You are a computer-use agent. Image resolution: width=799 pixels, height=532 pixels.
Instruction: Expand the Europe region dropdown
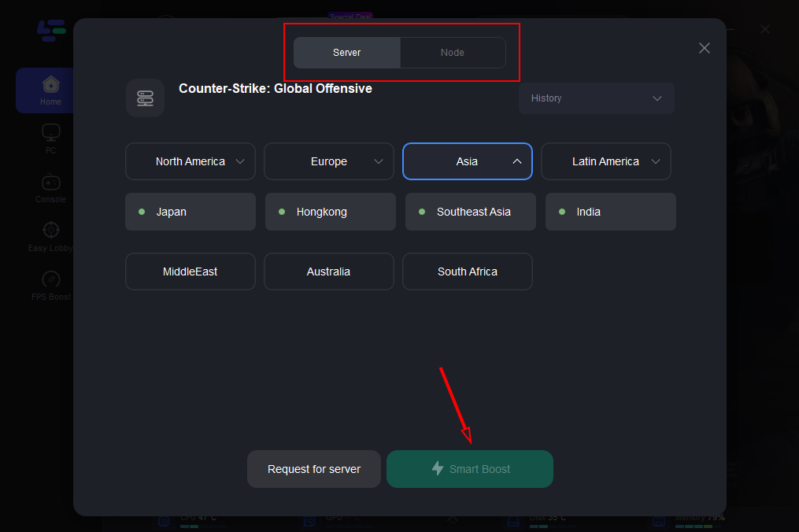click(329, 161)
